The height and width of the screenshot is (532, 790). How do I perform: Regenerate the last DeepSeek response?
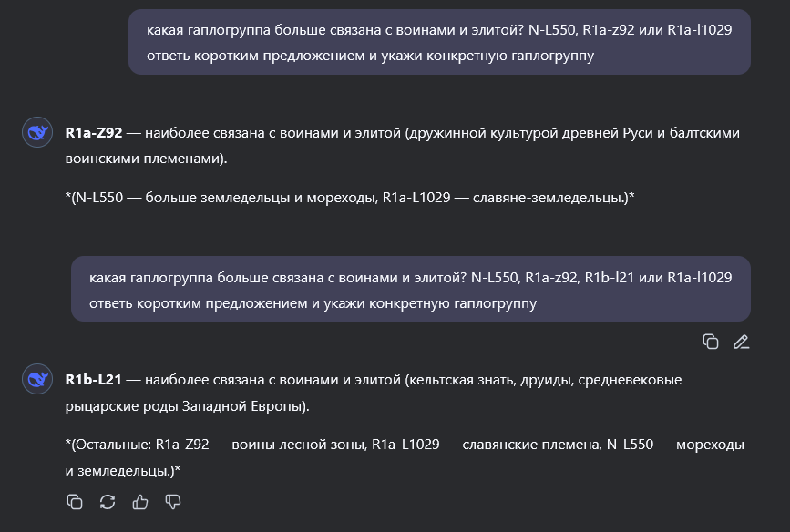click(108, 502)
